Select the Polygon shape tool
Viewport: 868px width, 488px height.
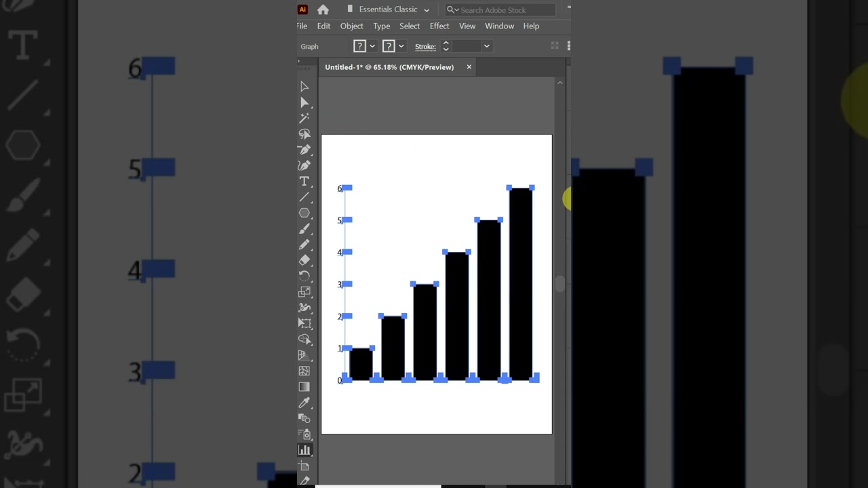(x=304, y=213)
